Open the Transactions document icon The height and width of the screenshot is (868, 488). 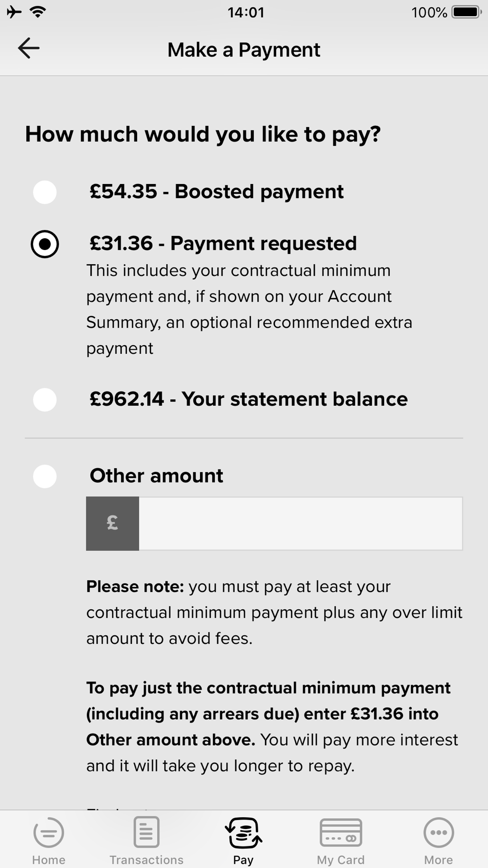pos(146,832)
